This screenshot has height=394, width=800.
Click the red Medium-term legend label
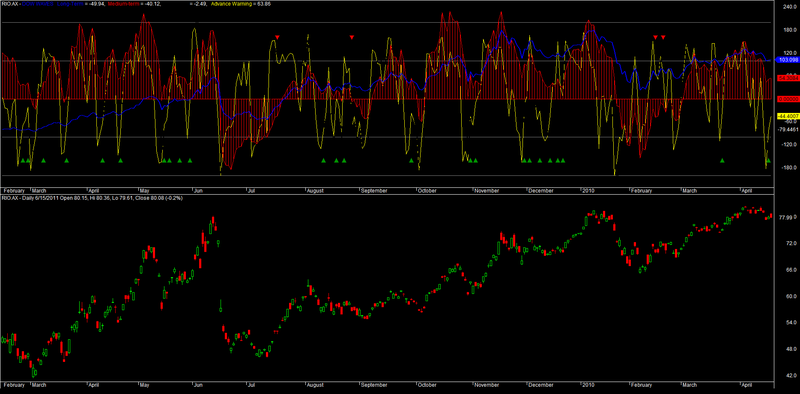pos(122,3)
